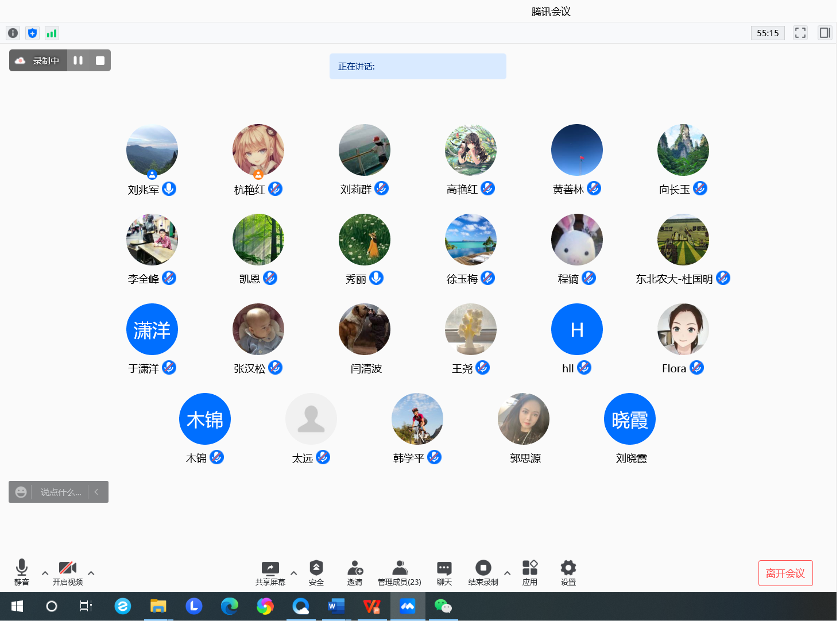
Task: Click the red leave meeting button
Action: pyautogui.click(x=785, y=573)
